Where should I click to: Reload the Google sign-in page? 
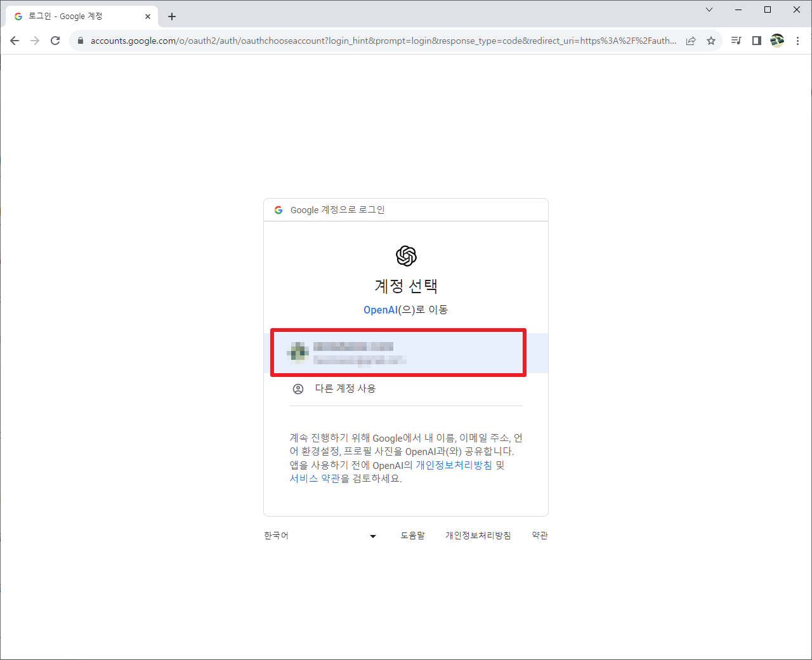55,41
